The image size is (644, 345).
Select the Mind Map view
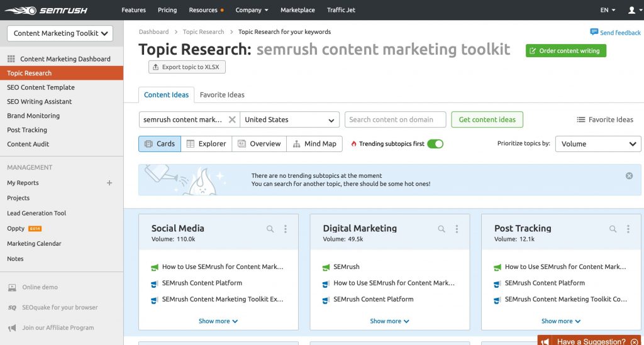click(x=314, y=144)
